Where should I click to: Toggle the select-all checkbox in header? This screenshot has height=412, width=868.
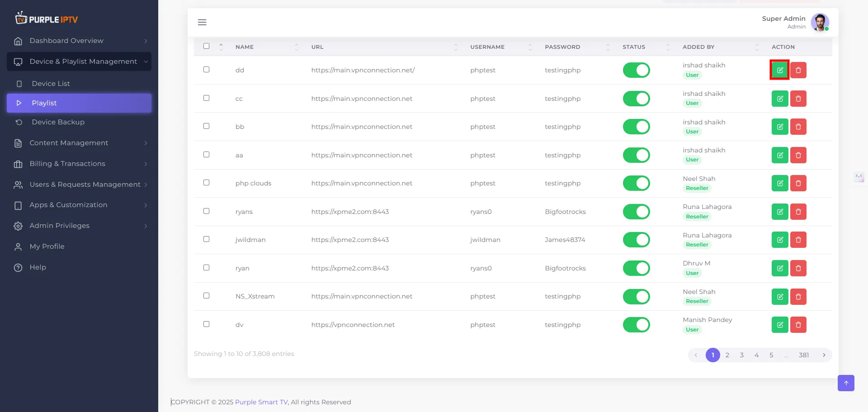[x=207, y=46]
